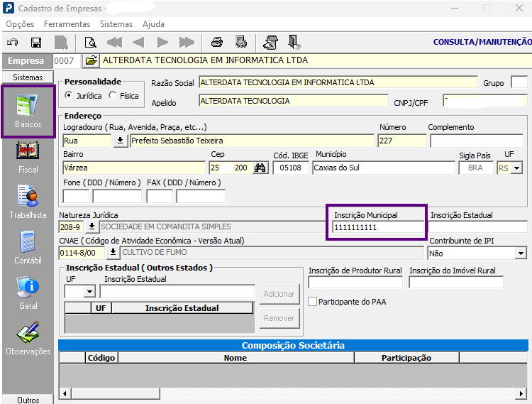Image resolution: width=532 pixels, height=404 pixels.
Task: Click the Código column header
Action: (101, 358)
